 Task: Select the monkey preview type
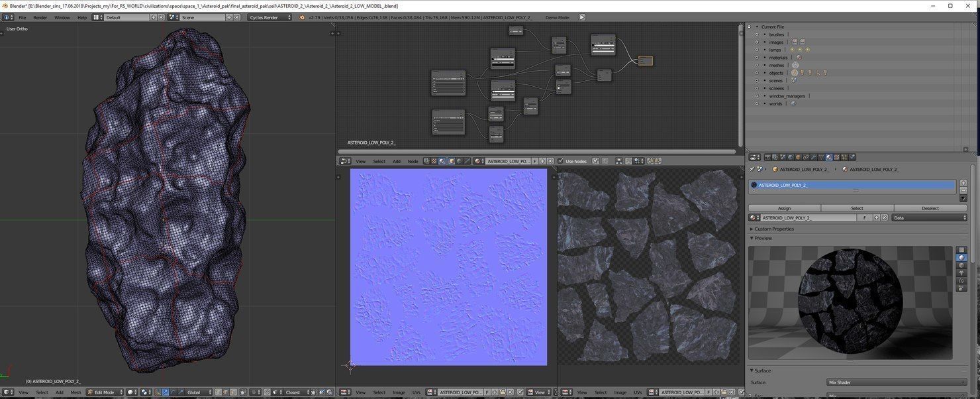click(961, 273)
